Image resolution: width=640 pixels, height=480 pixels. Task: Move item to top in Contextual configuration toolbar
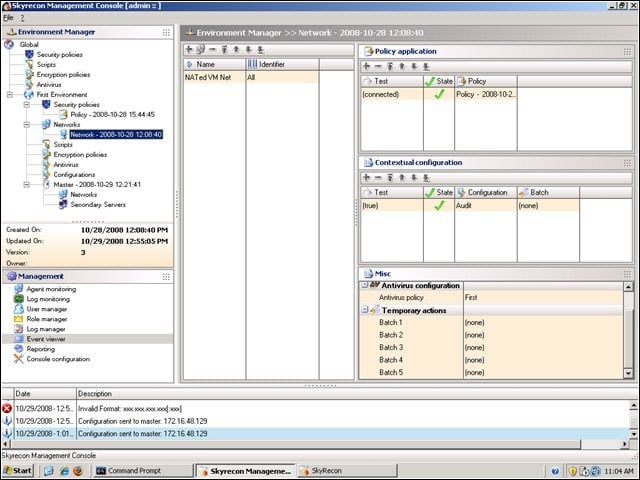click(x=390, y=177)
